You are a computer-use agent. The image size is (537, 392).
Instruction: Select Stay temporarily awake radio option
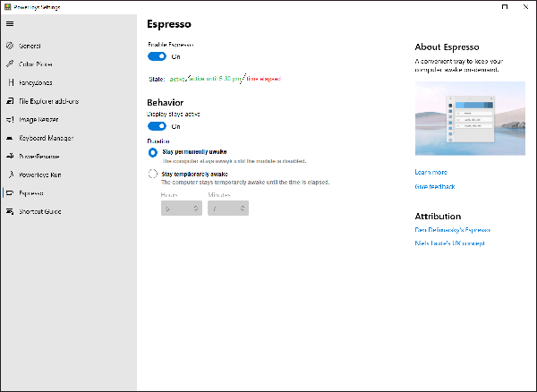tap(153, 174)
